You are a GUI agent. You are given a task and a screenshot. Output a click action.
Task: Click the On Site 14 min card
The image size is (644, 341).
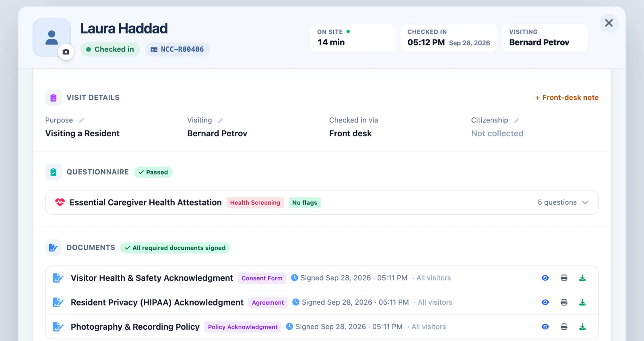(x=353, y=37)
